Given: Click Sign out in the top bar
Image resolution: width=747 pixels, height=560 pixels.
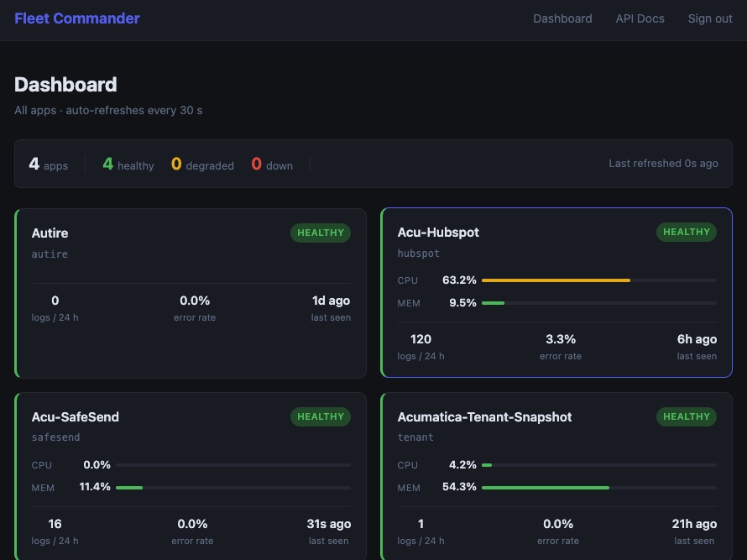Looking at the screenshot, I should pyautogui.click(x=710, y=18).
